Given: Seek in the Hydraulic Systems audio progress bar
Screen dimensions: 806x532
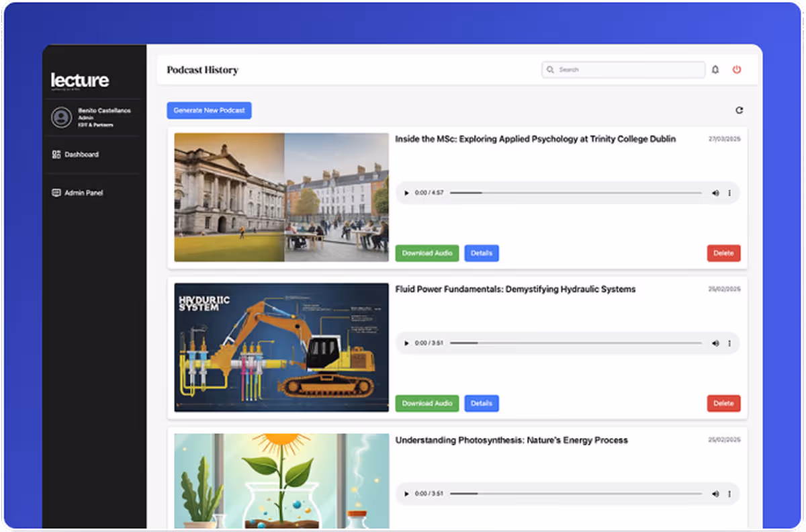Looking at the screenshot, I should [576, 343].
